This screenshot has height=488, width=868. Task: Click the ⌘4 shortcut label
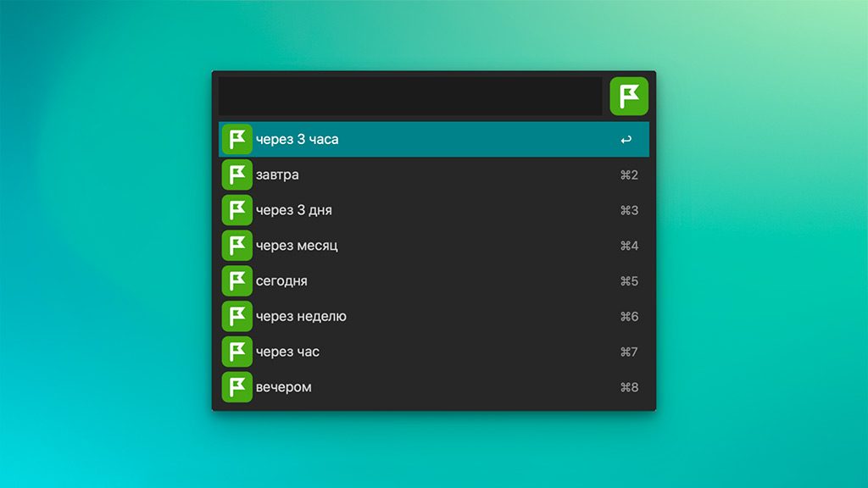[630, 247]
